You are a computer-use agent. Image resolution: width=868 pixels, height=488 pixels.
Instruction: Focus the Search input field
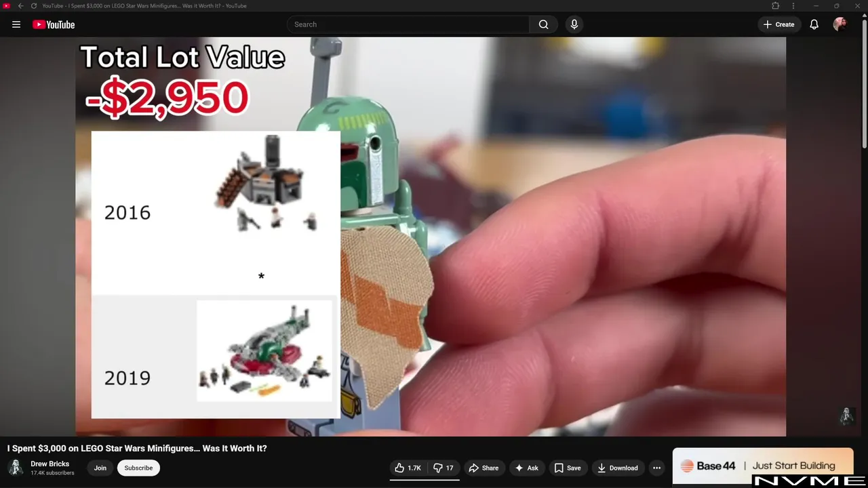click(x=408, y=24)
